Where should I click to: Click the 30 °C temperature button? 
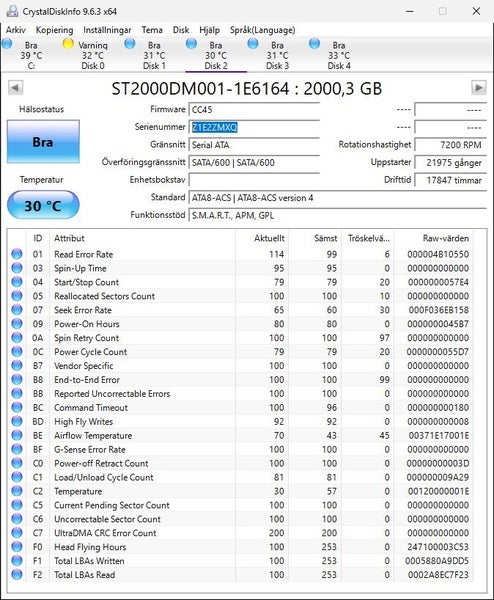coord(43,205)
